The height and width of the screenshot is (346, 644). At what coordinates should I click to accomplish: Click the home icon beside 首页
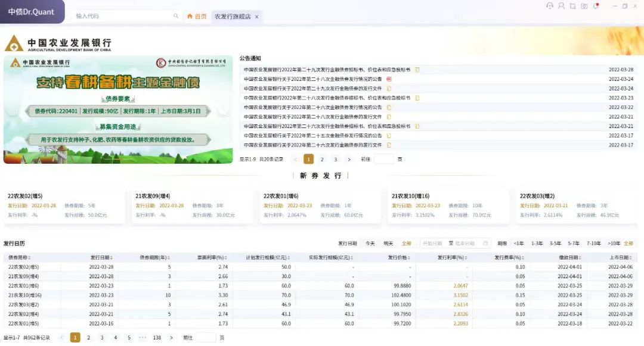(x=190, y=17)
